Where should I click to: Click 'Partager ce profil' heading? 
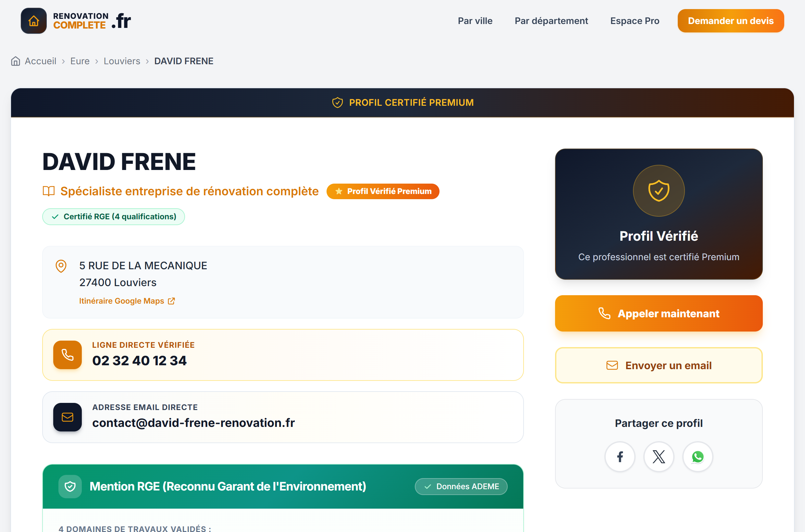[659, 423]
